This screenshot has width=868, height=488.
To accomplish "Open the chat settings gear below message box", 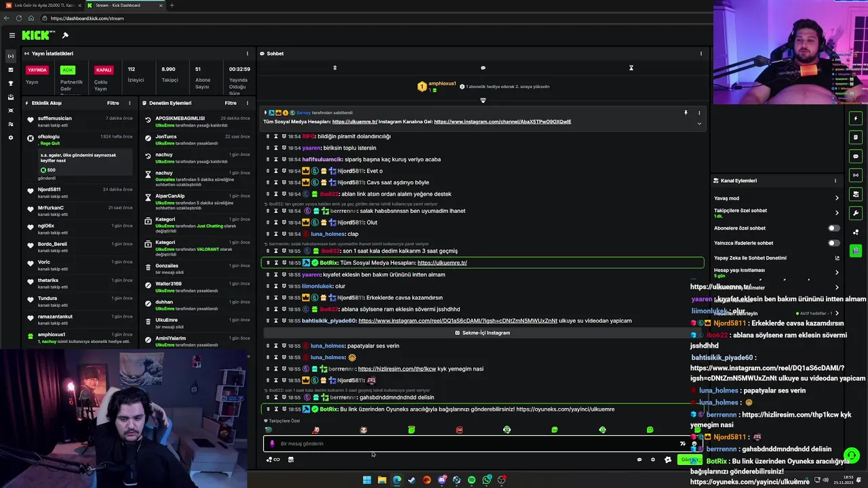I will tap(653, 460).
